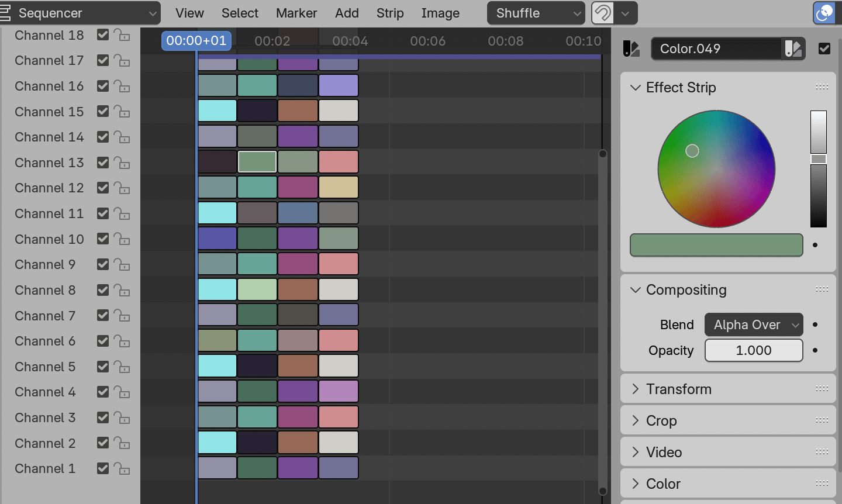Screen dimensions: 842x504
Task: Open the Shuffle overlap mode dropdown
Action: point(536,13)
